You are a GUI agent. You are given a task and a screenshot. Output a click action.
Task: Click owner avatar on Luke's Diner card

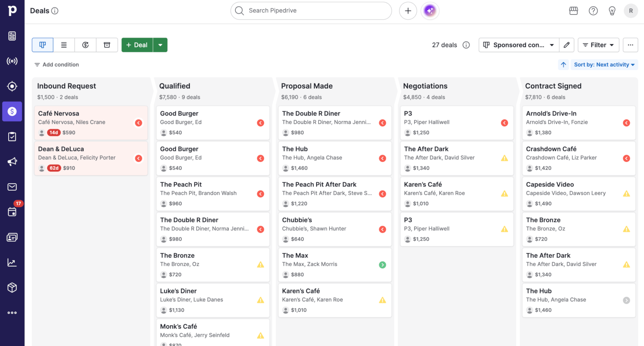pos(164,310)
